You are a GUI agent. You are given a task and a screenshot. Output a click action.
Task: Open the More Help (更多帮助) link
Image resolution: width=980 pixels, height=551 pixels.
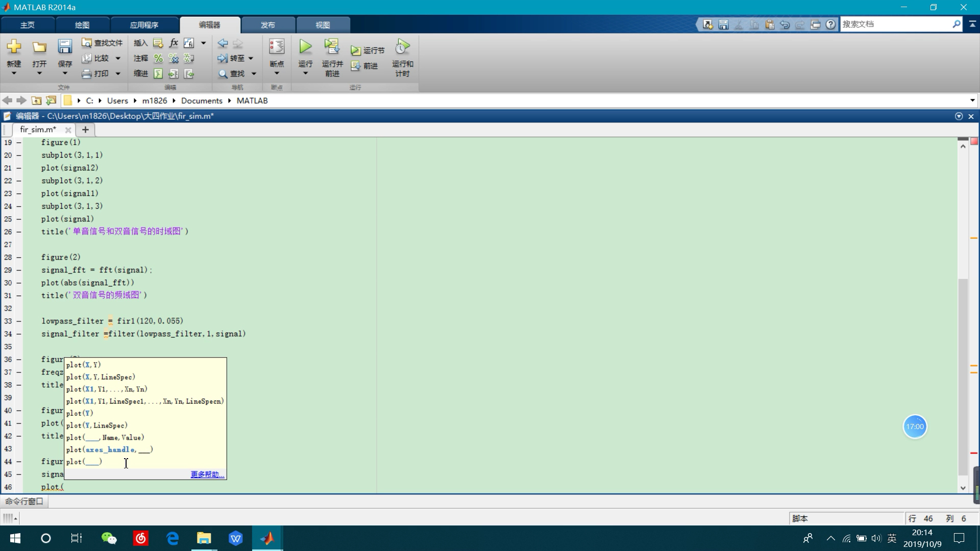pyautogui.click(x=207, y=474)
